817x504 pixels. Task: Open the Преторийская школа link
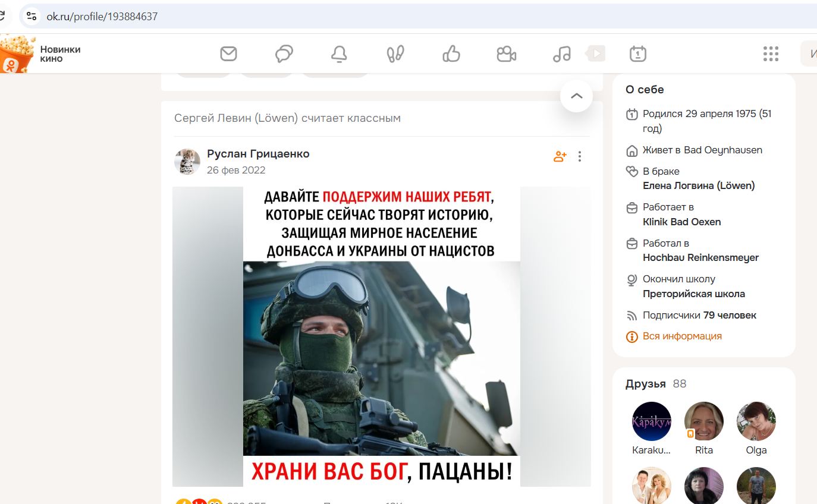pyautogui.click(x=694, y=294)
